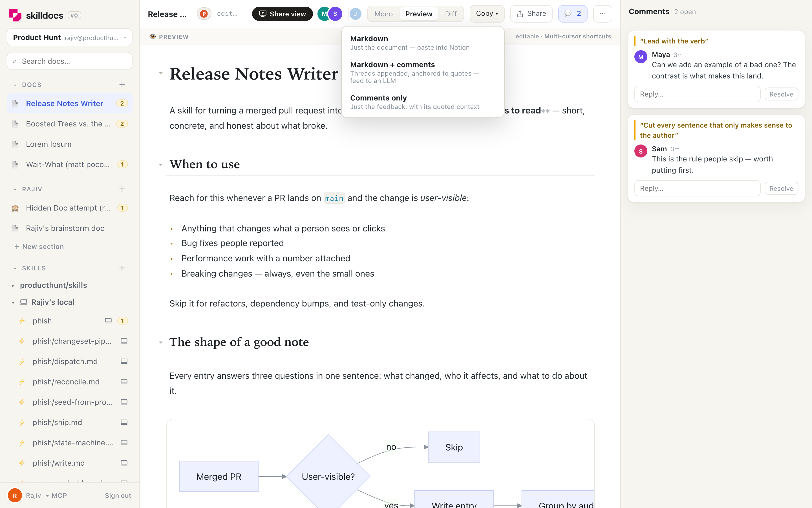
Task: Open phish/seed-from-pro... skill file
Action: point(69,402)
